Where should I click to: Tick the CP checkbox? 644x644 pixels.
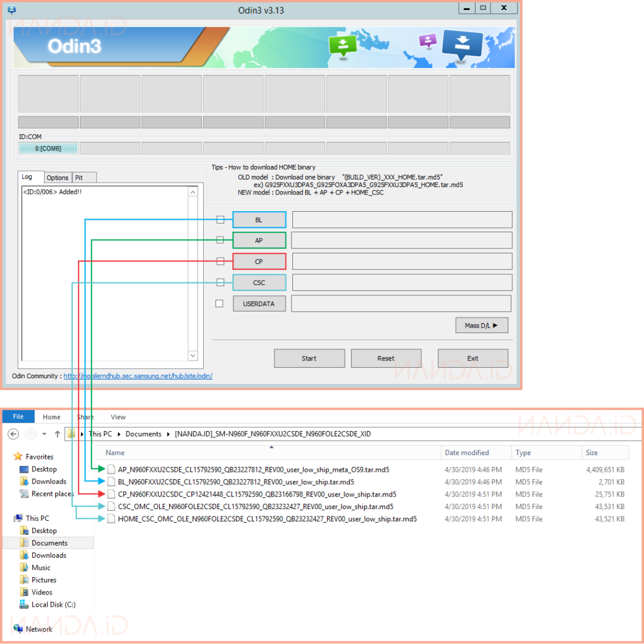point(220,261)
